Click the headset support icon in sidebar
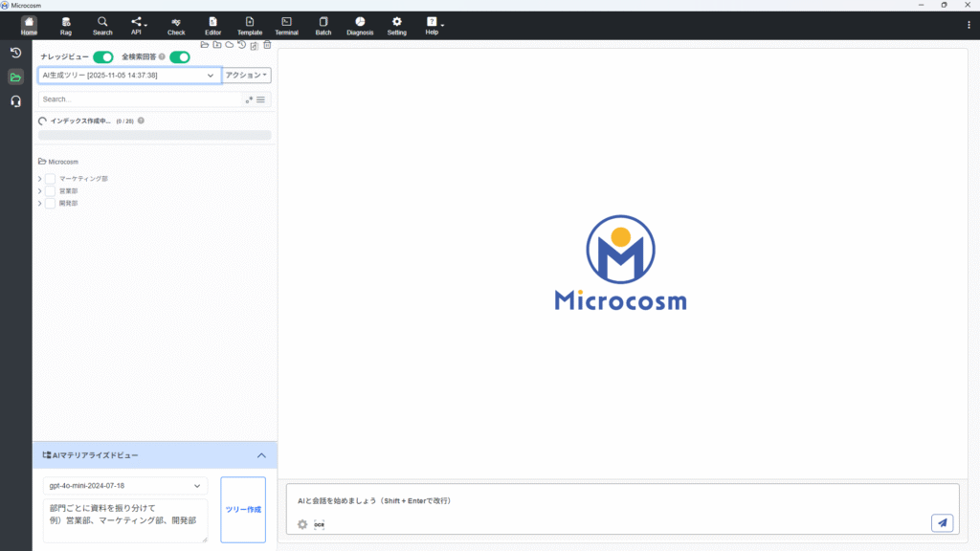The image size is (980, 551). point(16,101)
